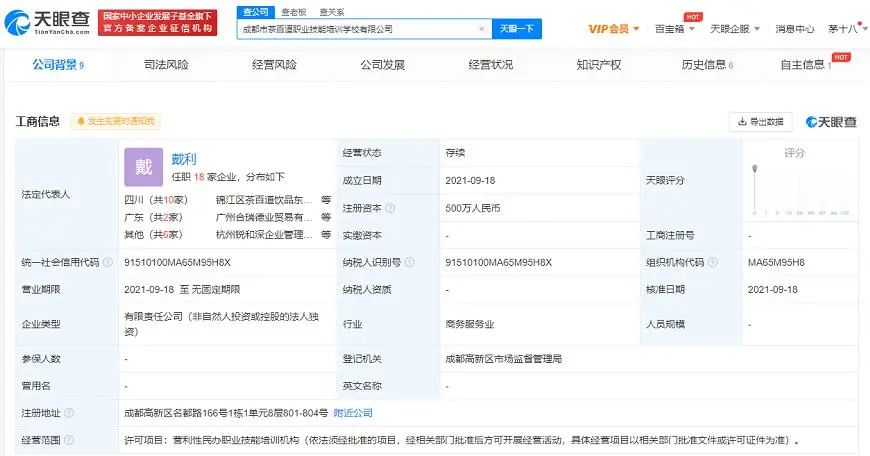The height and width of the screenshot is (456, 870).
Task: Click 成立日期 value 2021-09-18
Action: [471, 180]
